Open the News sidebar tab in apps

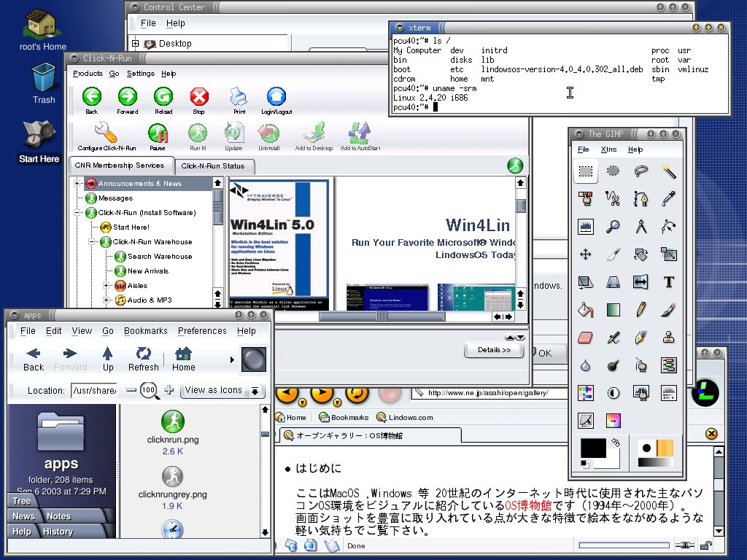click(23, 516)
